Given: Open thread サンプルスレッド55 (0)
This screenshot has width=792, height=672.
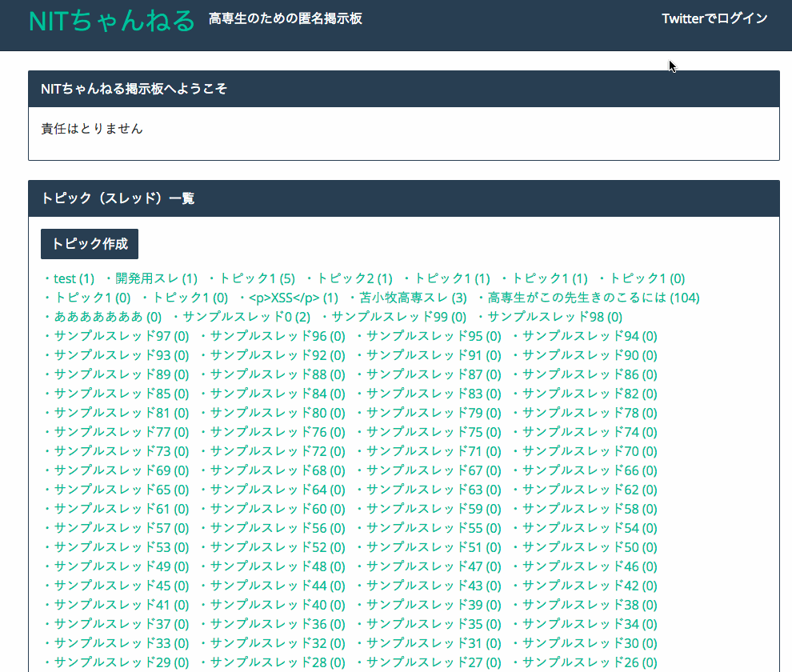Looking at the screenshot, I should [434, 528].
